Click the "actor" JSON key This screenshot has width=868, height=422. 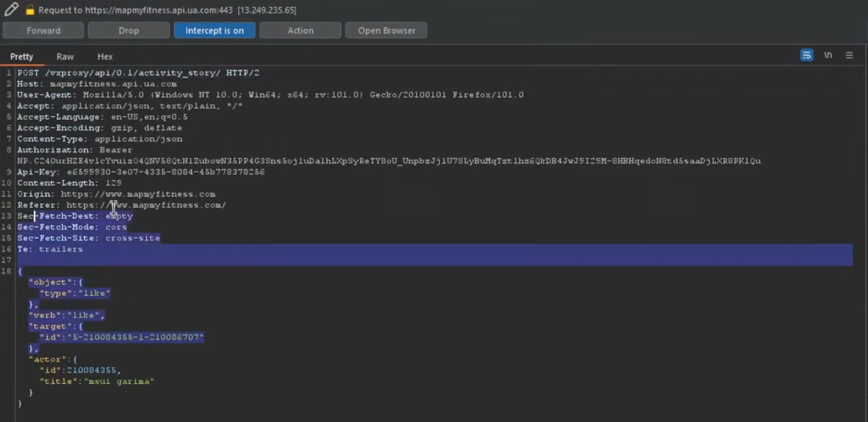pyautogui.click(x=47, y=359)
